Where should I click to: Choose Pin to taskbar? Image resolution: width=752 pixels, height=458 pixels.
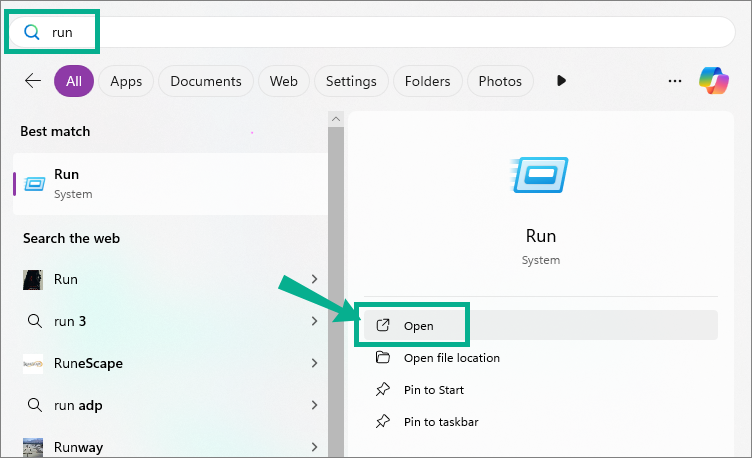pyautogui.click(x=540, y=422)
